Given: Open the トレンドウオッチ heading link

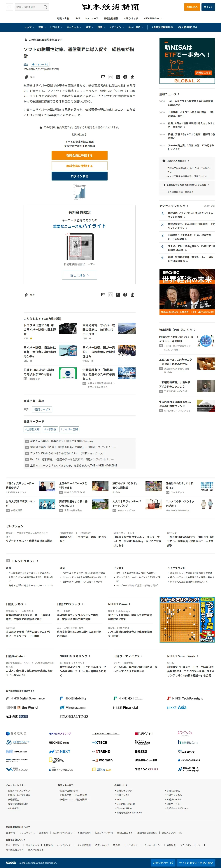Looking at the screenshot, I should pyautogui.click(x=25, y=561).
